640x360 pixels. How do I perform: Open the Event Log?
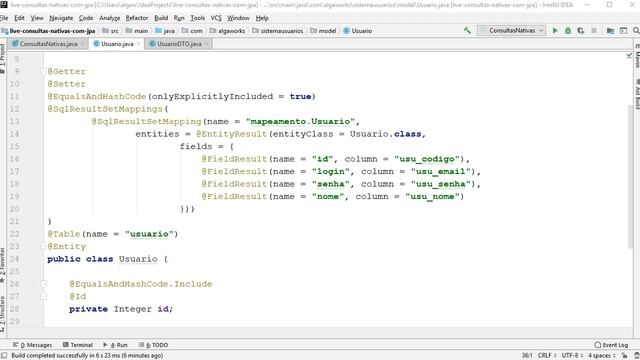611,345
